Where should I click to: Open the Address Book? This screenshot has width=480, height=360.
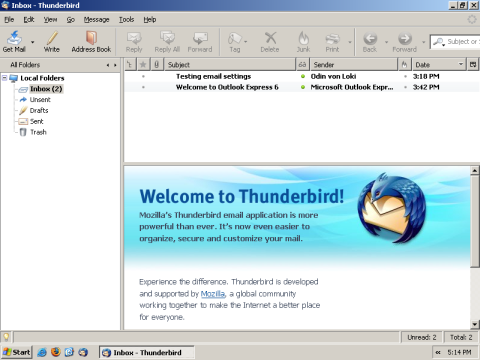(91, 41)
